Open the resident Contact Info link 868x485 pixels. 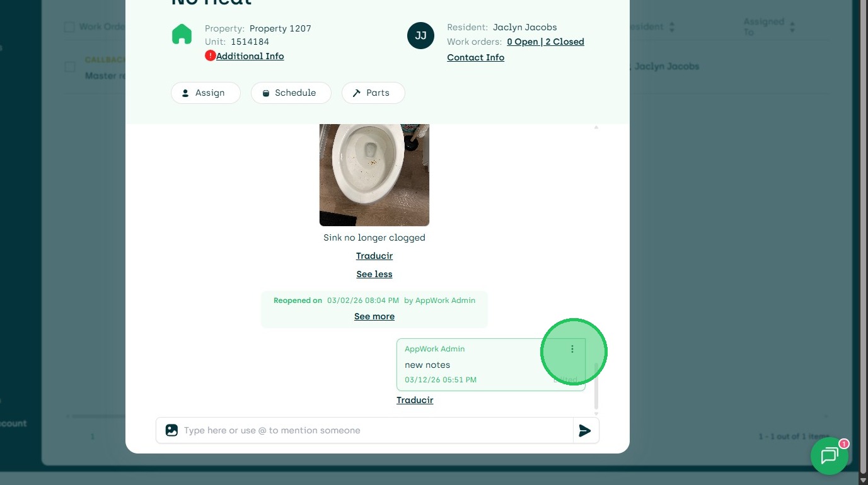pyautogui.click(x=475, y=57)
